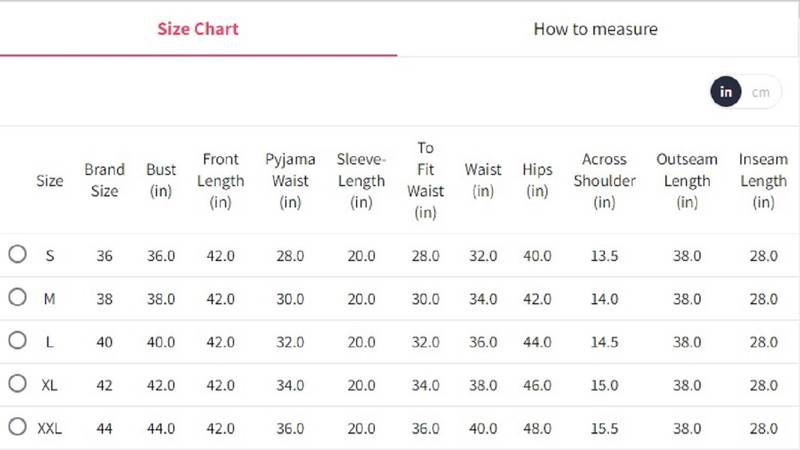Select size S radio button
Screen dimensions: 800x450
point(17,254)
